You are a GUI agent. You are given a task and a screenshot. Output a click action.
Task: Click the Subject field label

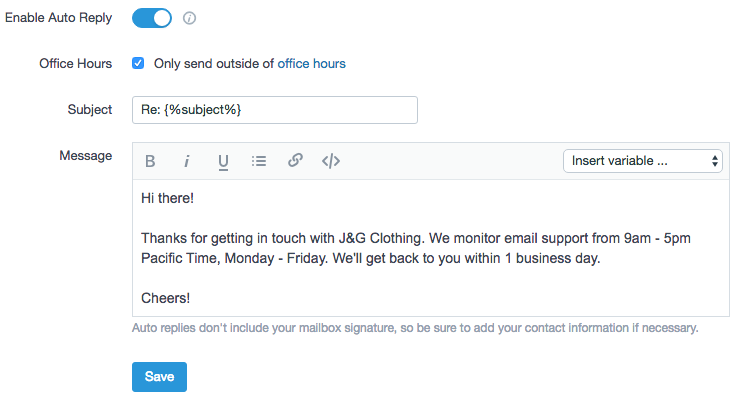(x=90, y=110)
